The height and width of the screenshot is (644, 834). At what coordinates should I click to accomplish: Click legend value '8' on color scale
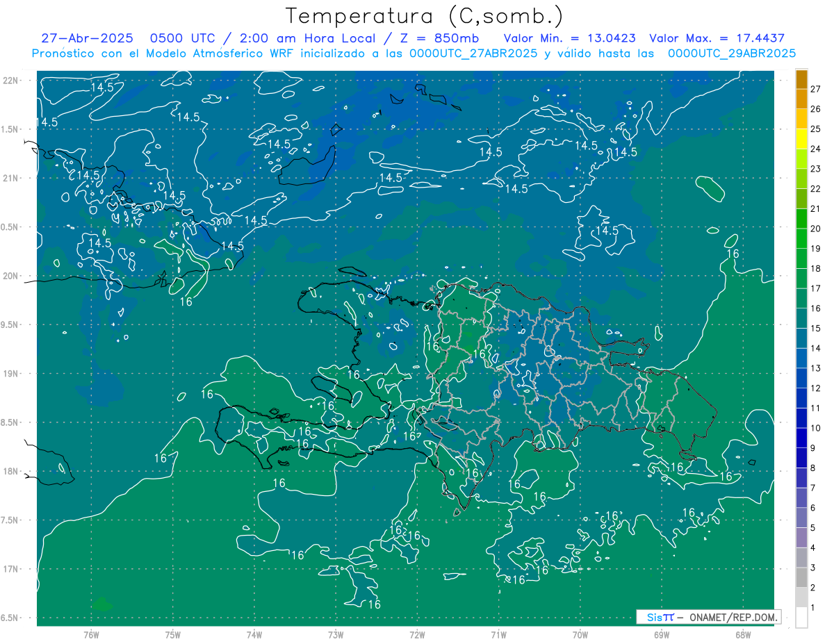pyautogui.click(x=812, y=468)
